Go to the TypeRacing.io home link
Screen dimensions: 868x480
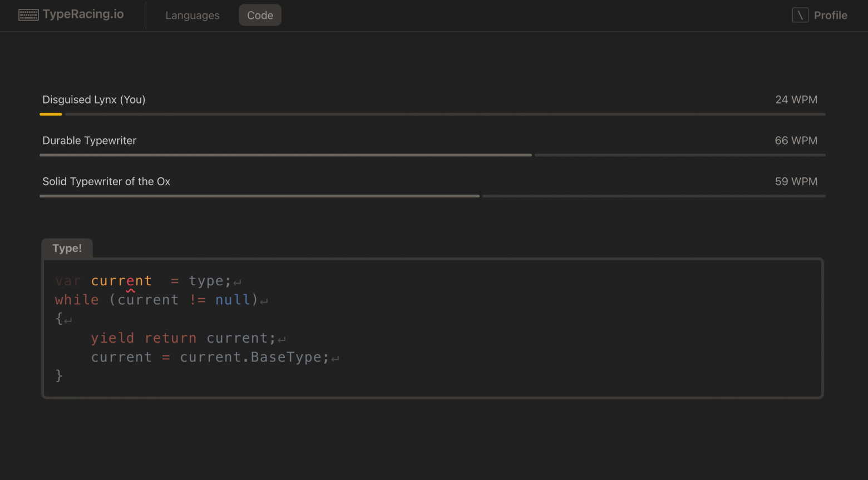(x=83, y=14)
